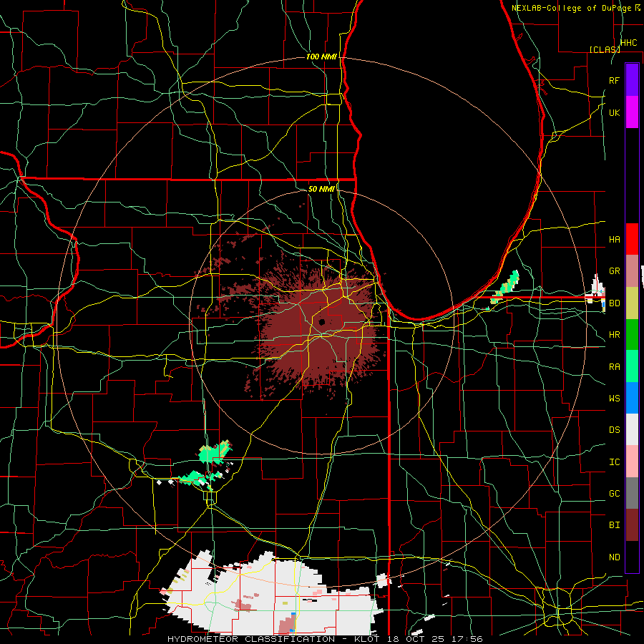
Task: Select the 'GC' legend label
Action: 614,493
